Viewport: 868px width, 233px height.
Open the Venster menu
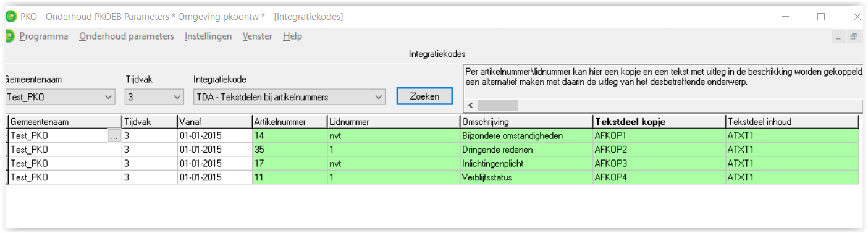point(258,36)
